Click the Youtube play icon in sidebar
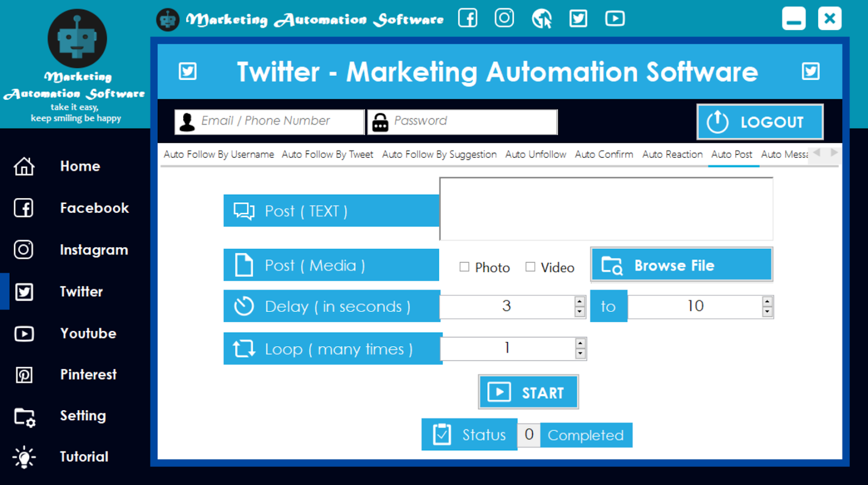 (x=24, y=333)
